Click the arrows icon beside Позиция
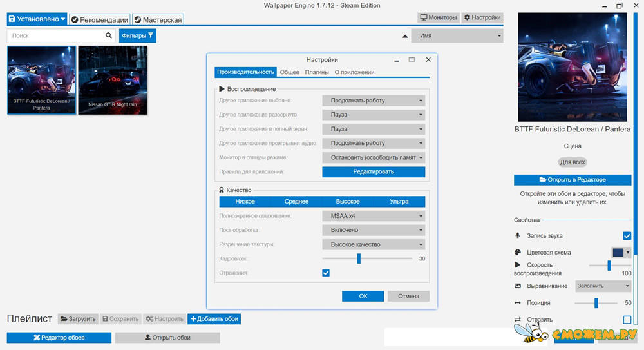Image resolution: width=644 pixels, height=350 pixels. (x=518, y=303)
